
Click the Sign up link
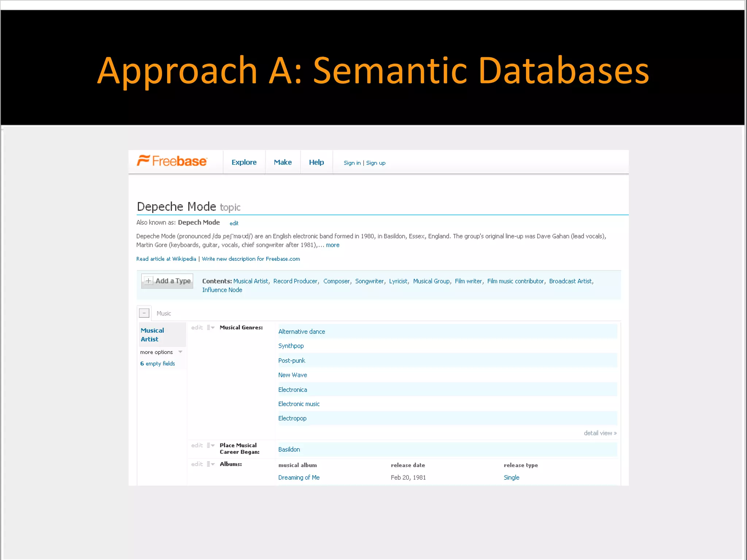[x=376, y=163]
